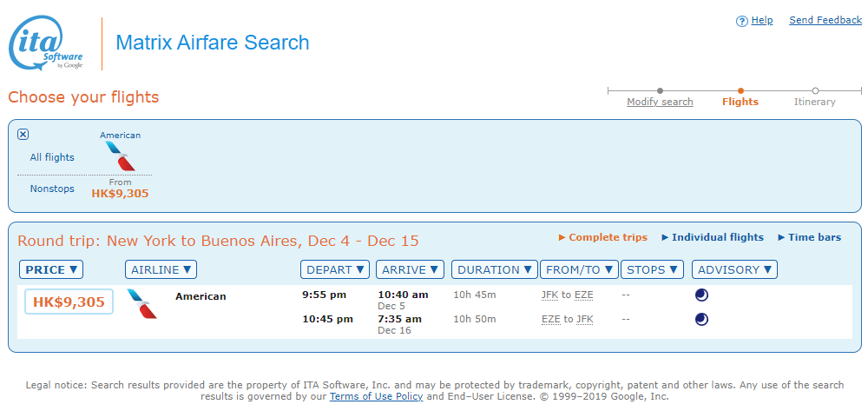The image size is (868, 411).
Task: Open the Terms of Use Policy link
Action: pos(377,396)
